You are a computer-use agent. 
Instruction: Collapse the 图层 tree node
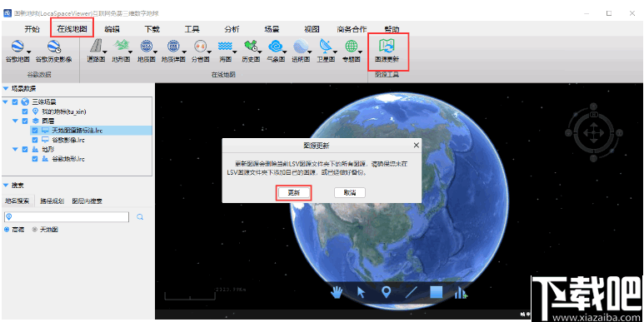[x=15, y=121]
